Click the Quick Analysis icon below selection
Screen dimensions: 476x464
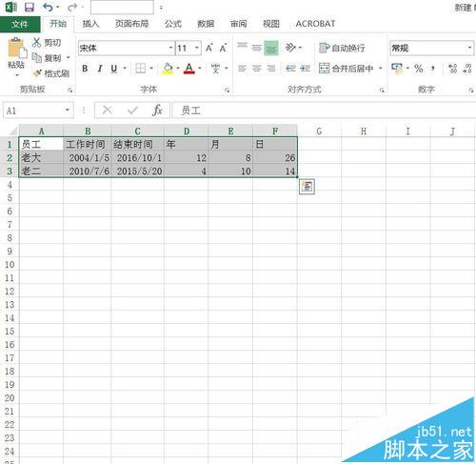(307, 187)
